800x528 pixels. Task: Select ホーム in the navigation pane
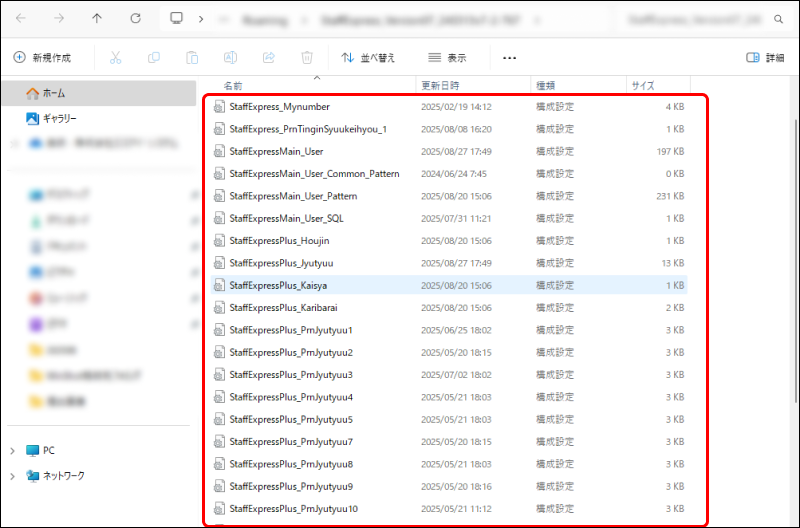tap(99, 93)
